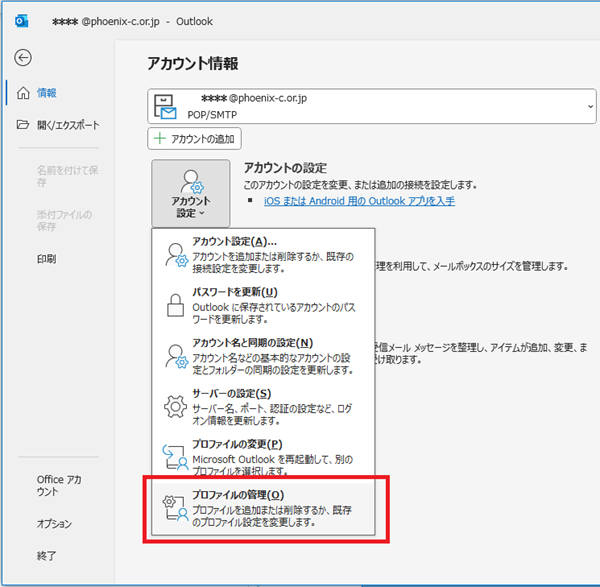Click the icon next to プロファイルの変更

175,457
